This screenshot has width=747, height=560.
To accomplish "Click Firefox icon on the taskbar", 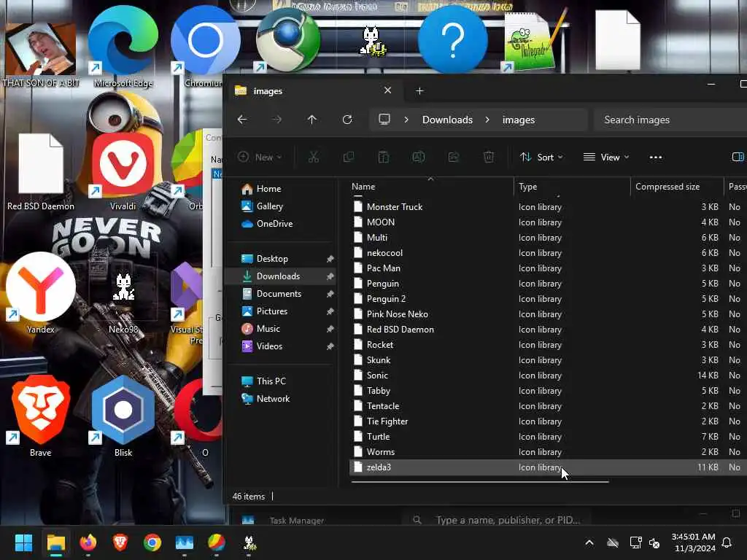I will click(88, 542).
